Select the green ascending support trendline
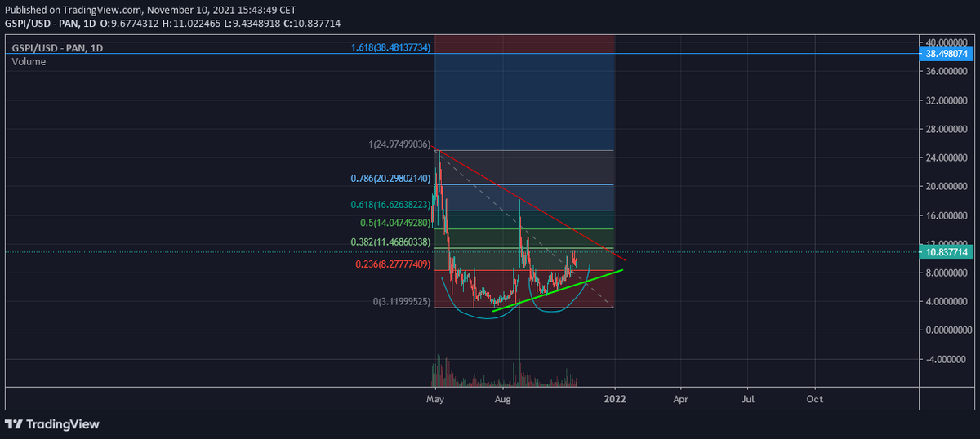The width and height of the screenshot is (980, 439). coord(559,290)
